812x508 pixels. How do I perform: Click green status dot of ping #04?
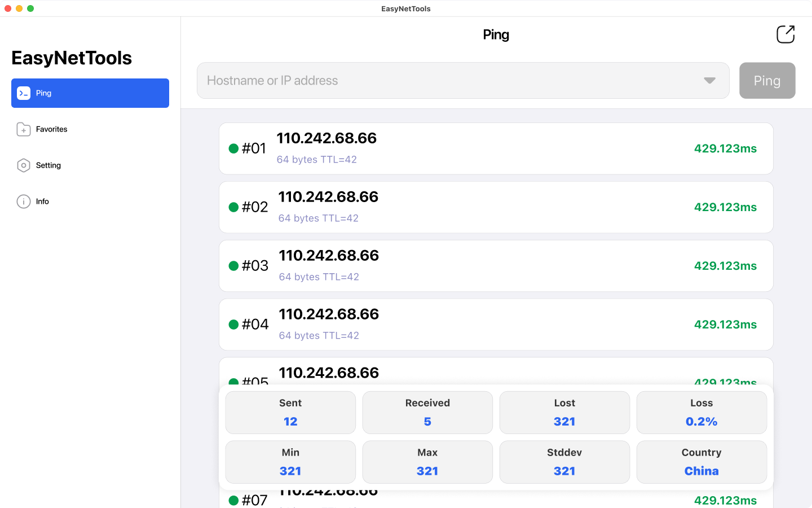click(233, 325)
